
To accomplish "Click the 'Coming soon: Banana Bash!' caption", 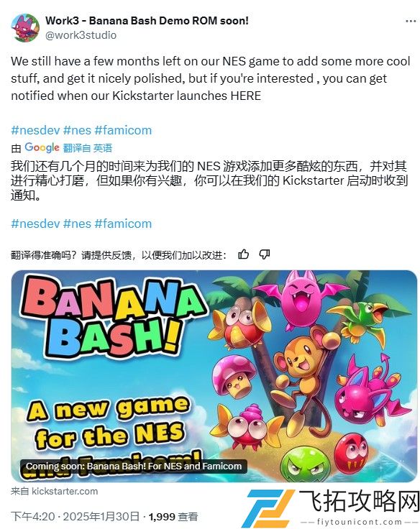I will (x=134, y=466).
